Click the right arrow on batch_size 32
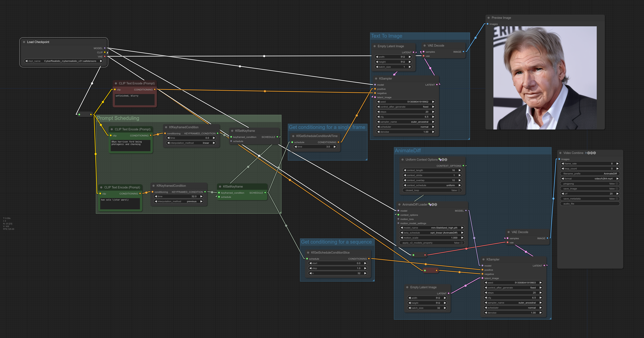Viewport: 644px width, 338px height. pyautogui.click(x=445, y=308)
